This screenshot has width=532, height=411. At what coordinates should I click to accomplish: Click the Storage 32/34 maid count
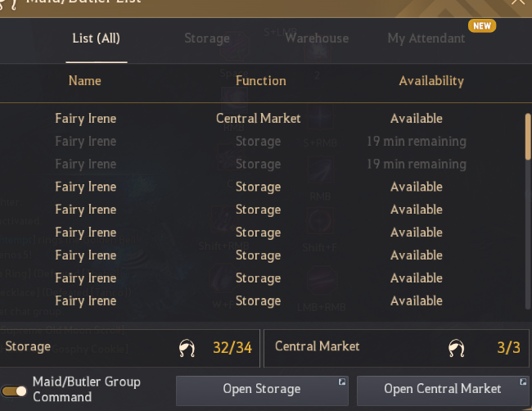click(x=232, y=348)
